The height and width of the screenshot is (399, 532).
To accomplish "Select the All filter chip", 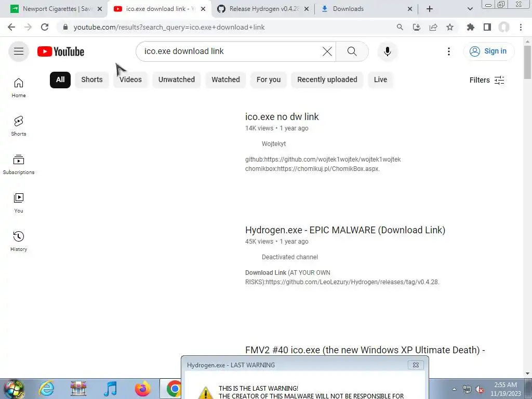I will coord(60,79).
